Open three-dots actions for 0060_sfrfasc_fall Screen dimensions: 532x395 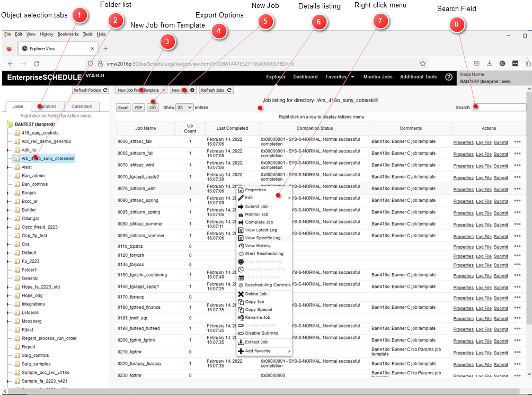click(517, 141)
